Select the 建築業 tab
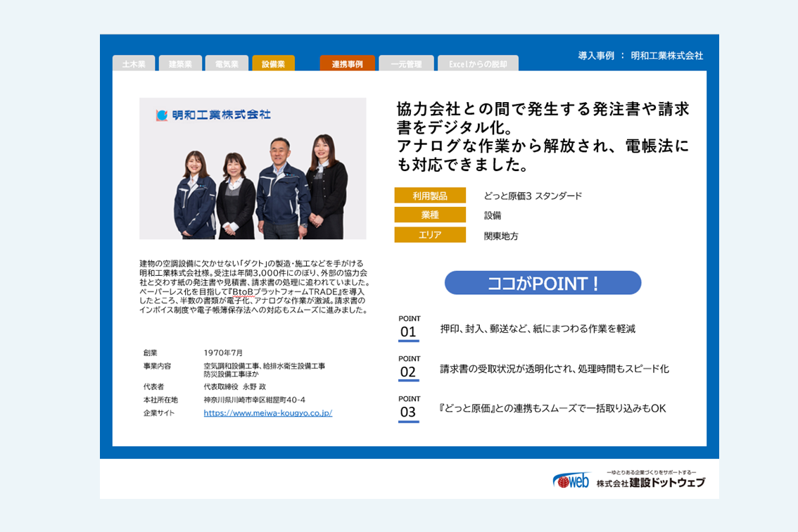798x532 pixels. pyautogui.click(x=180, y=63)
